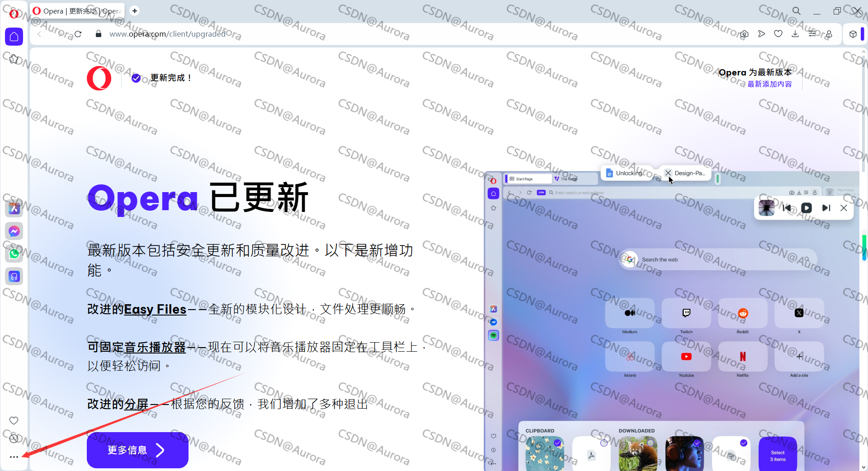Open the Opera main menu logo
This screenshot has height=471, width=868.
[14, 14]
